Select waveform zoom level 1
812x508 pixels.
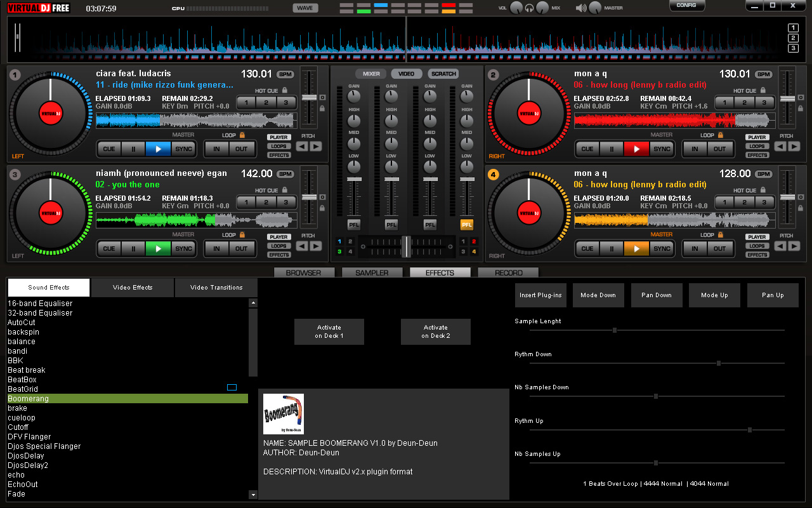(x=793, y=28)
